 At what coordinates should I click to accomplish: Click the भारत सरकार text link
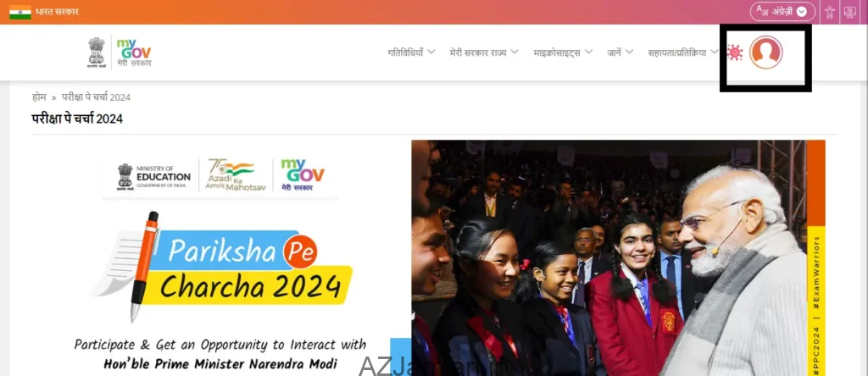coord(57,12)
